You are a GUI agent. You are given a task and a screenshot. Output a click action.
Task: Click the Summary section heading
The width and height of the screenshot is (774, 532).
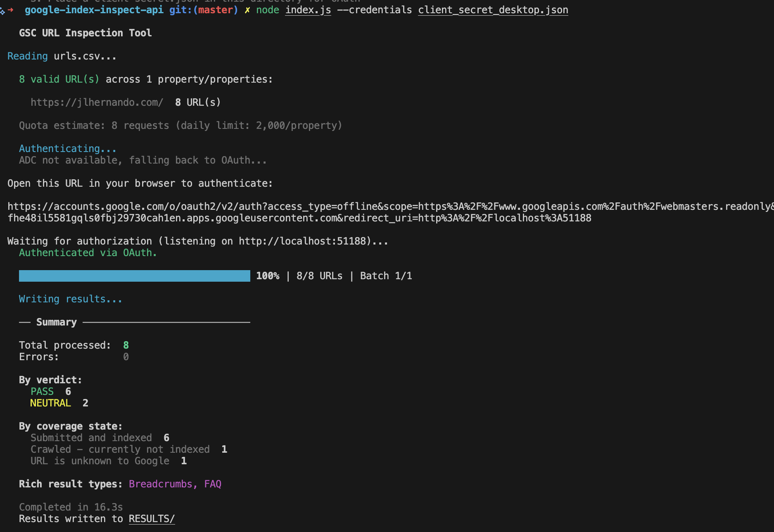56,322
